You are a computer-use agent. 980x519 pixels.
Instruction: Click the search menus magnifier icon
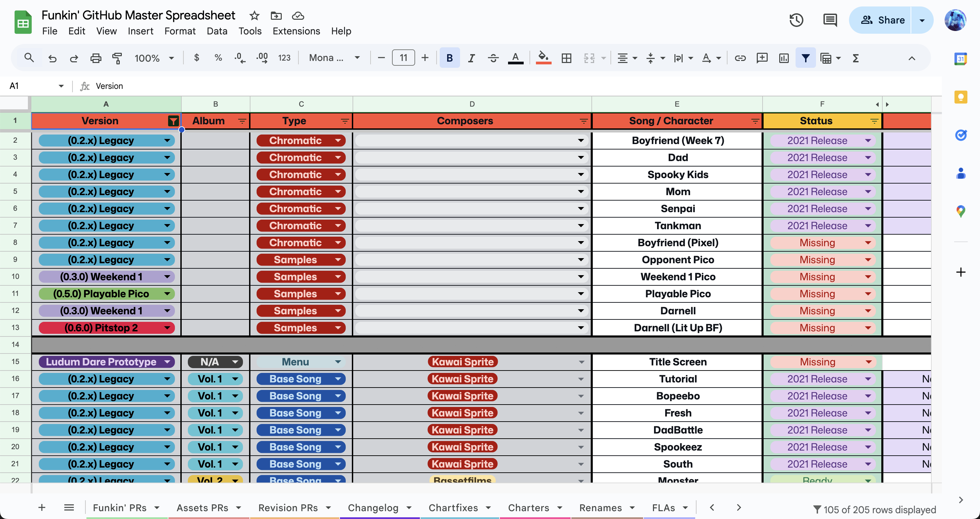(29, 58)
